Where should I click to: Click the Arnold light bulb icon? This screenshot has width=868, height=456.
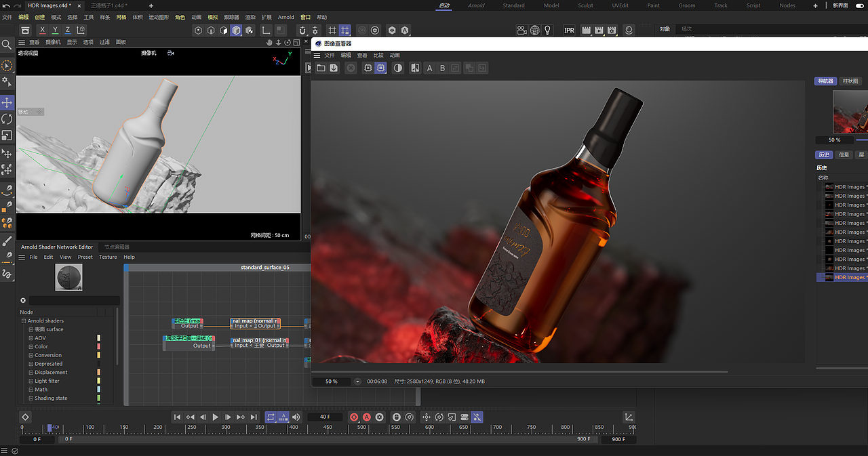(x=548, y=30)
